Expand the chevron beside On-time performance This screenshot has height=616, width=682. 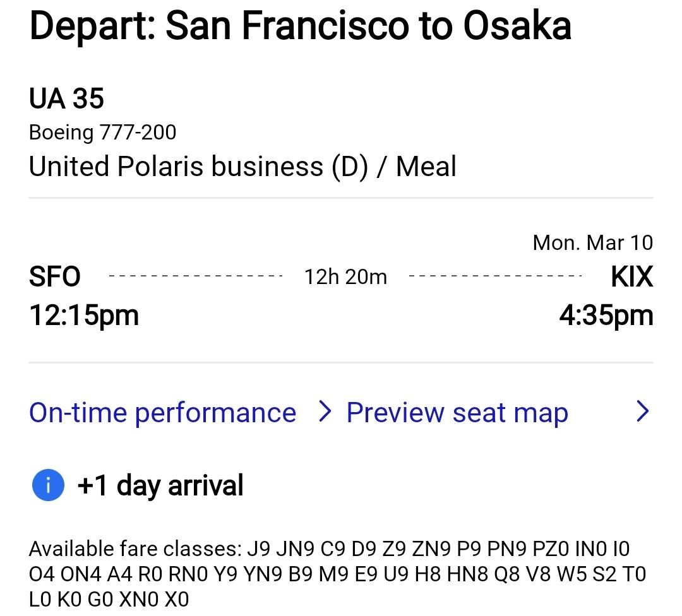pyautogui.click(x=326, y=412)
